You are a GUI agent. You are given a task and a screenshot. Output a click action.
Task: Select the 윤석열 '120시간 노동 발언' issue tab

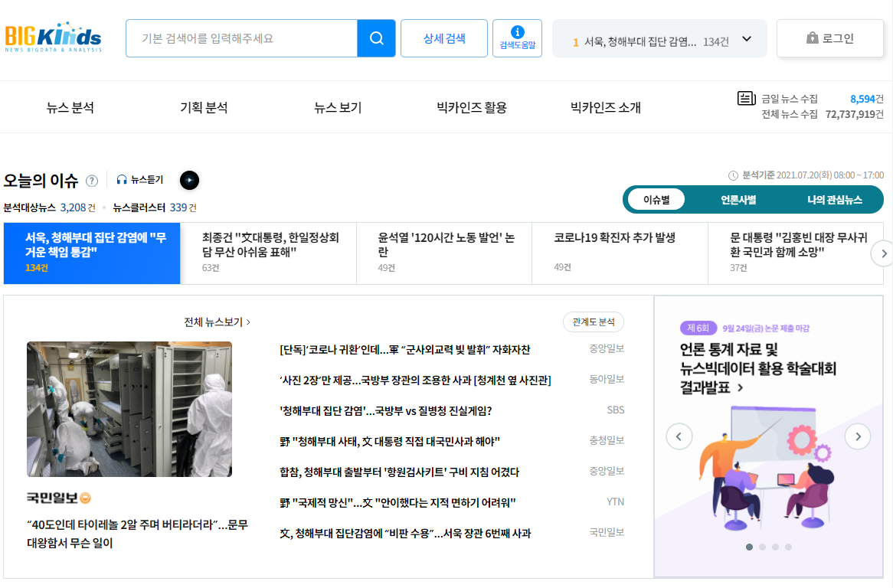(x=444, y=253)
